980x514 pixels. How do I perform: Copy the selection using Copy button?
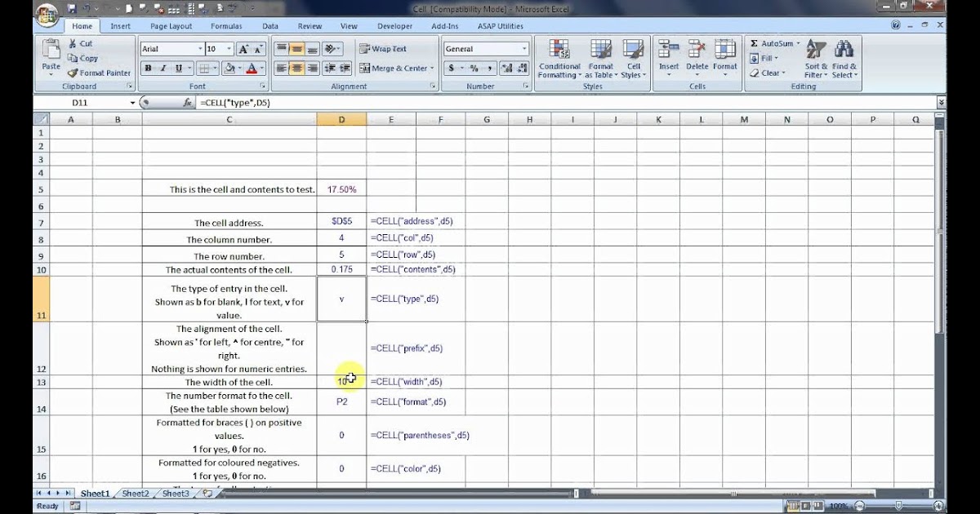[83, 58]
